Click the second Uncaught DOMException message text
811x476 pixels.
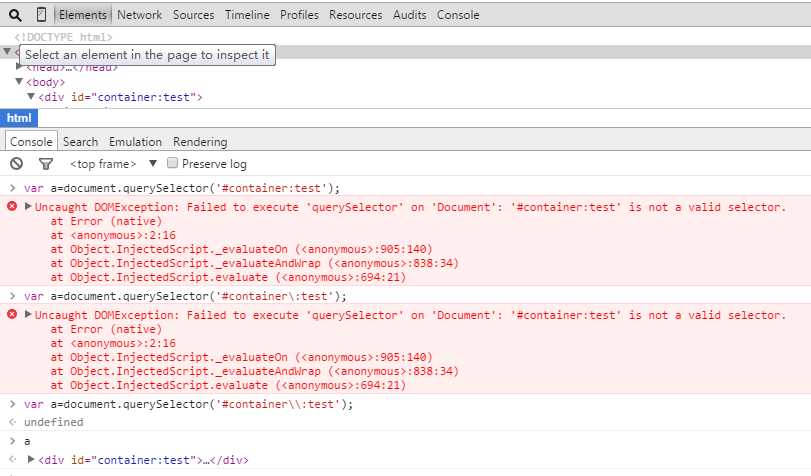410,315
